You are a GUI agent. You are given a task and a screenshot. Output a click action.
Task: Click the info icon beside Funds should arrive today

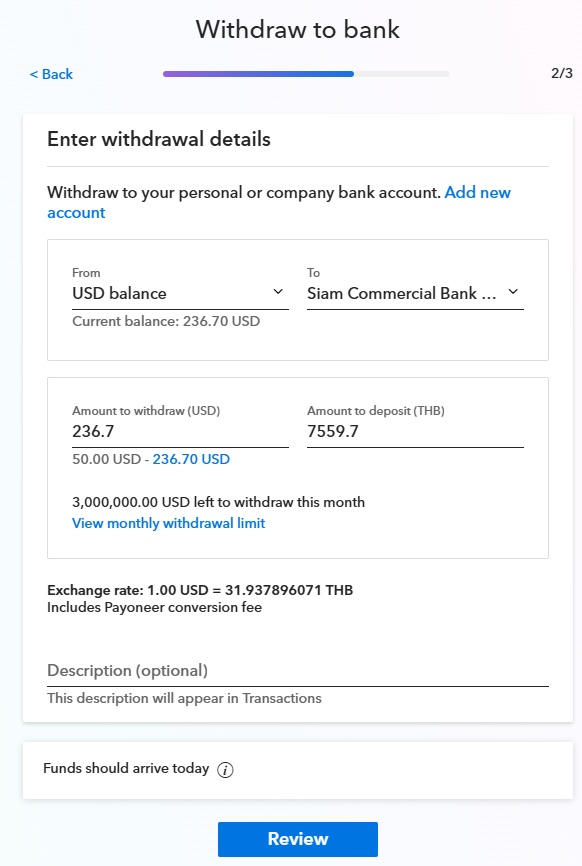tap(225, 769)
